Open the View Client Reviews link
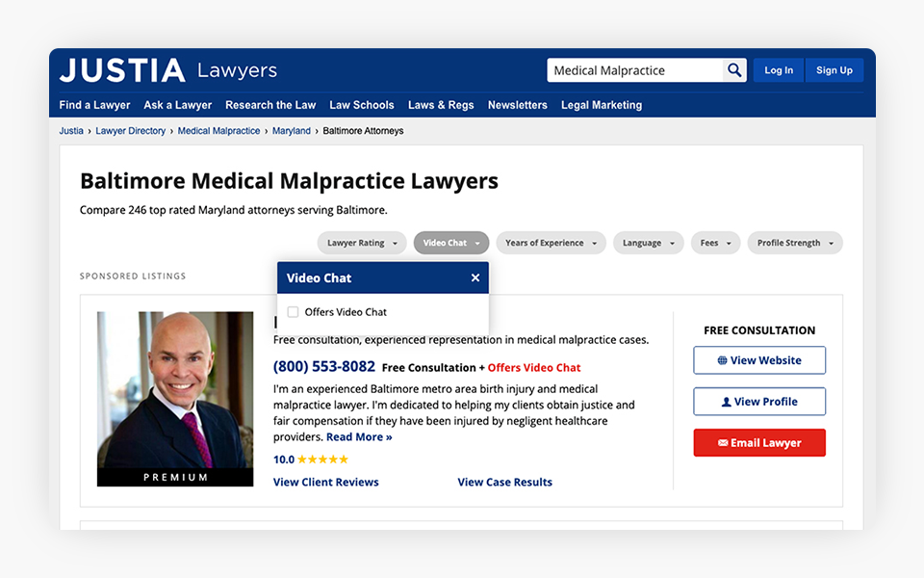 326,482
